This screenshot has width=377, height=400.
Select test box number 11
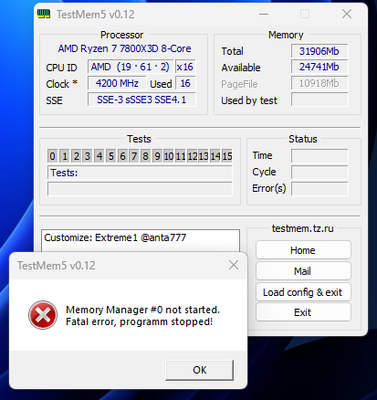181,156
